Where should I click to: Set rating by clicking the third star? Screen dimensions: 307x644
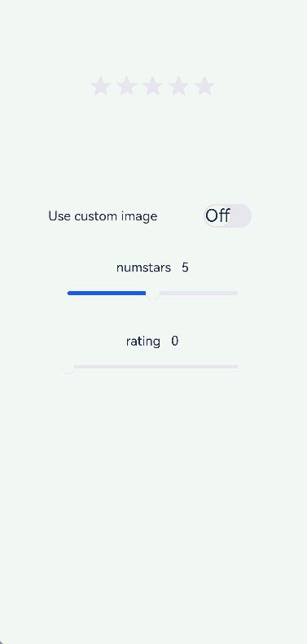coord(152,86)
